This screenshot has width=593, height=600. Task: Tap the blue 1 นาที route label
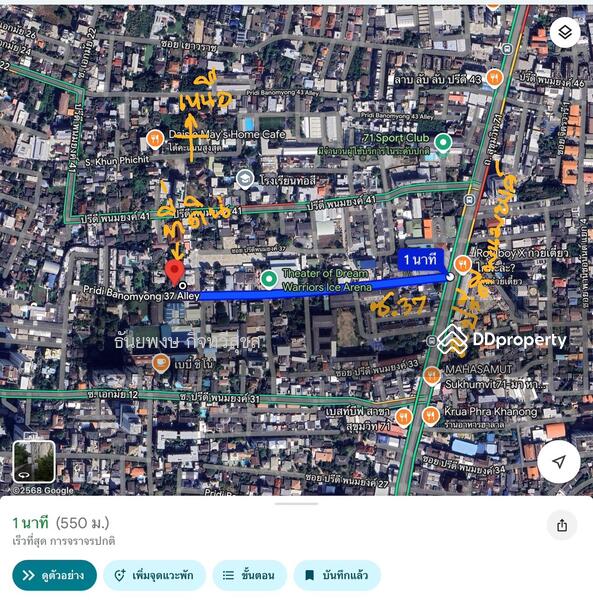[420, 260]
